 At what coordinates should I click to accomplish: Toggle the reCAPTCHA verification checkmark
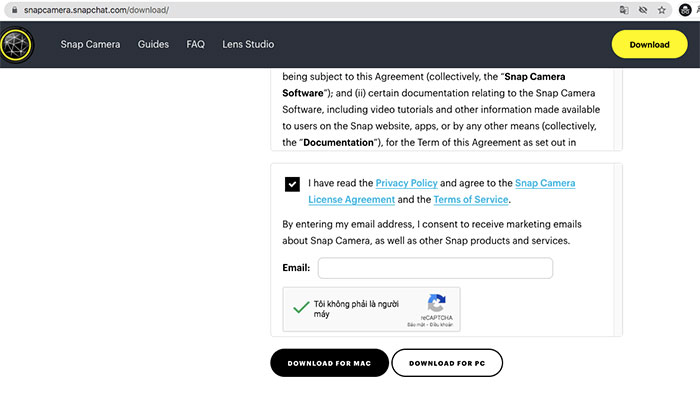tap(301, 307)
